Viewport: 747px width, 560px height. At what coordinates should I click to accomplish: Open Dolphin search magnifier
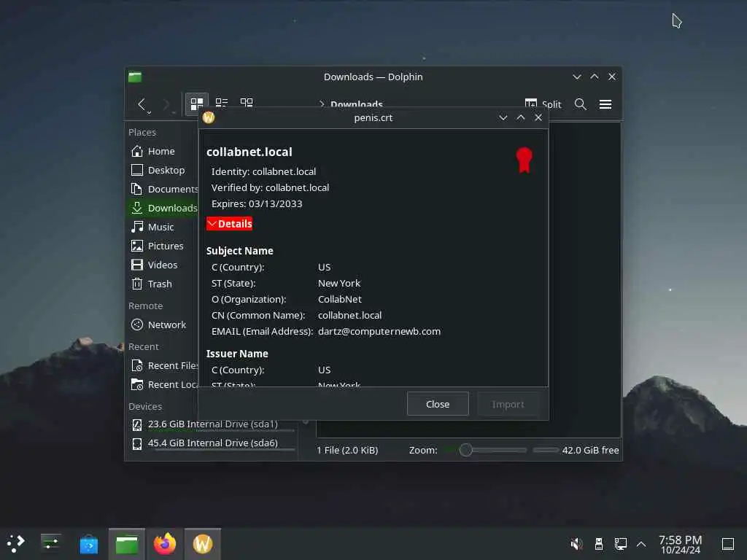(x=580, y=104)
